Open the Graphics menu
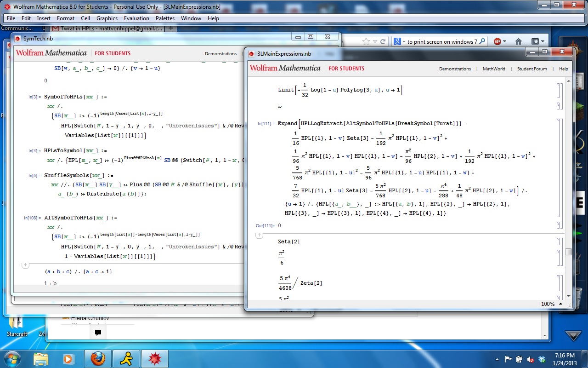 pos(107,18)
